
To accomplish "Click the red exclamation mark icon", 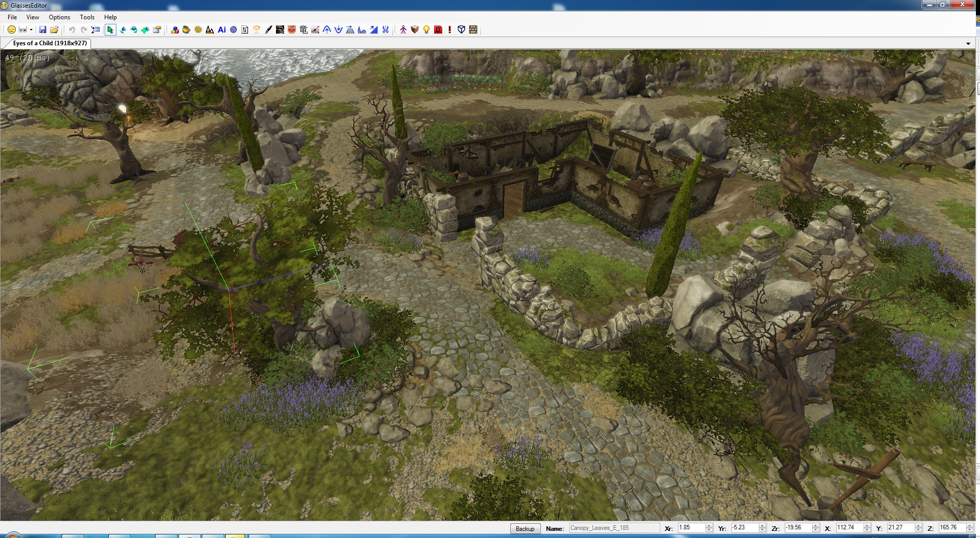I will click(x=450, y=30).
